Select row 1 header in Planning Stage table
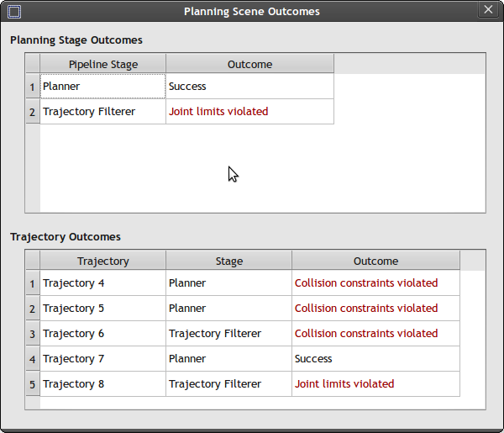Image resolution: width=504 pixels, height=433 pixels. coord(33,87)
